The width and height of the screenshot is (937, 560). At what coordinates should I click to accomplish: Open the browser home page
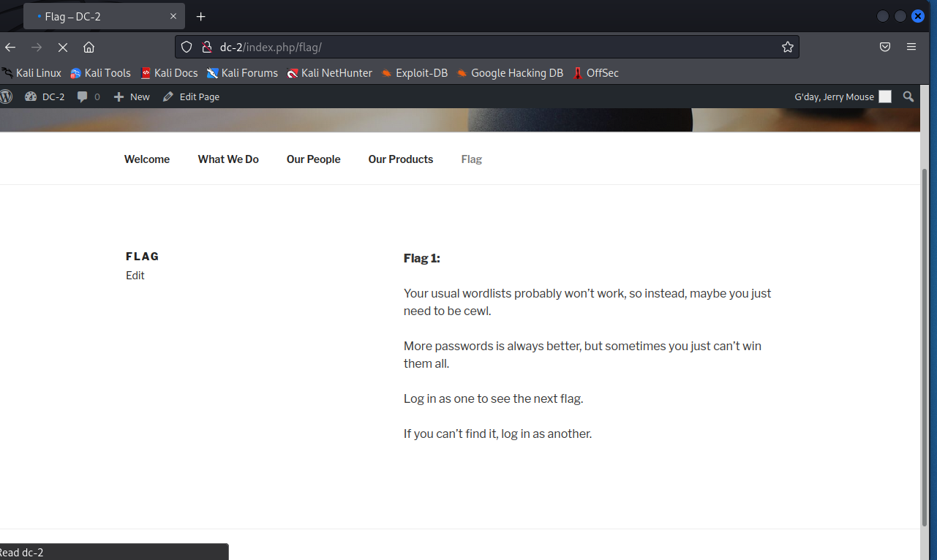(89, 47)
